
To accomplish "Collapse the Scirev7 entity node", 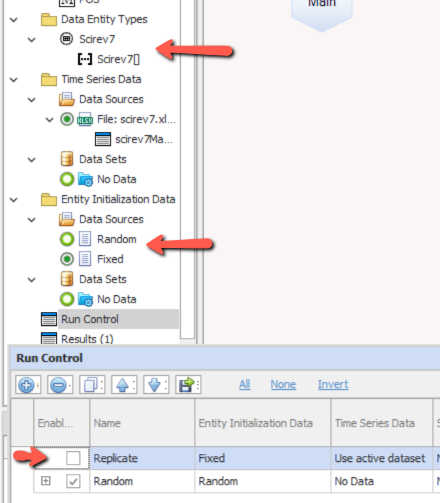I will 31,40.
